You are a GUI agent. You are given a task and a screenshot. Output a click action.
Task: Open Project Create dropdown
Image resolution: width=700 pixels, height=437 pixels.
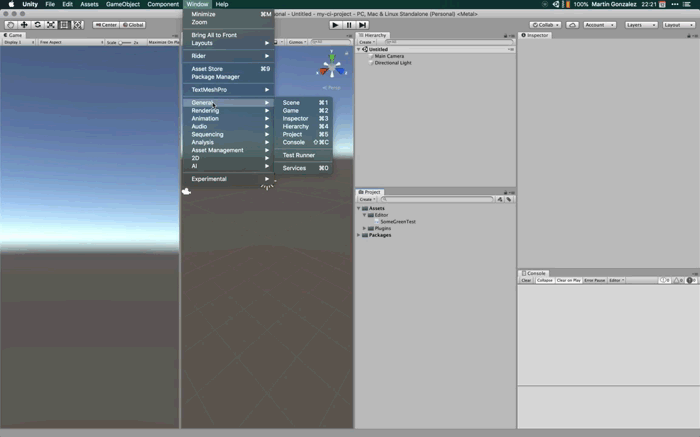[x=367, y=200]
